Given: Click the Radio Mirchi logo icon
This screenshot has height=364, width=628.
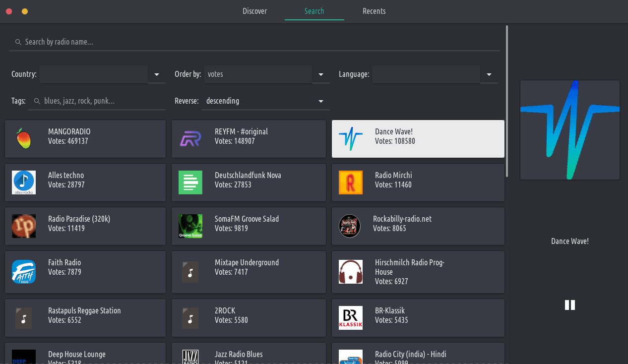Looking at the screenshot, I should pos(350,182).
